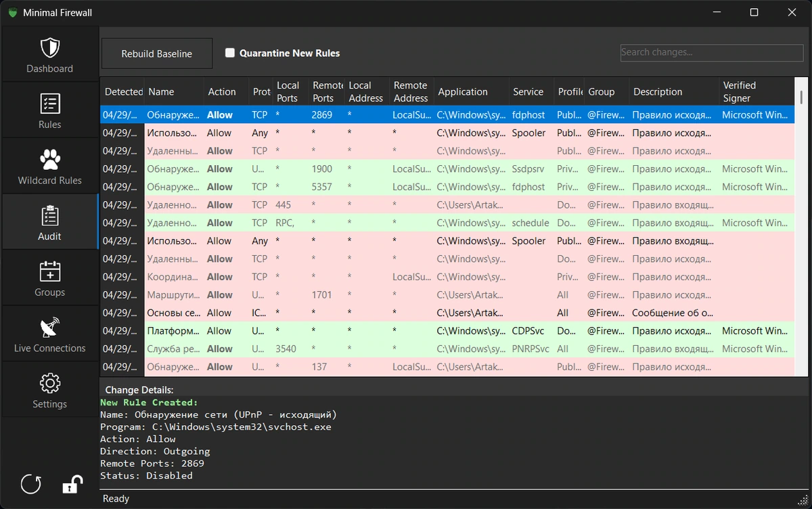Sort by the Name column header
Viewport: 812px width, 509px height.
[174, 91]
